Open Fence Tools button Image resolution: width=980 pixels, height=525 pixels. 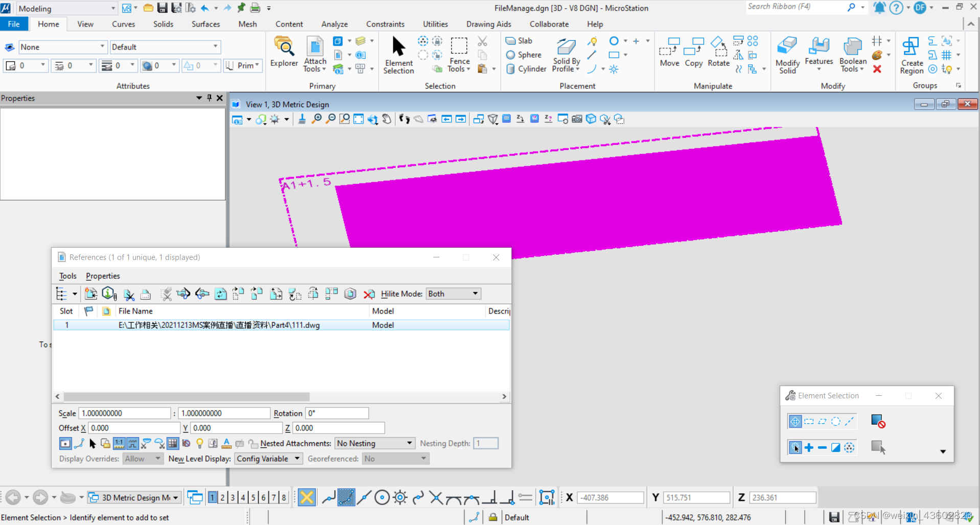(x=459, y=54)
